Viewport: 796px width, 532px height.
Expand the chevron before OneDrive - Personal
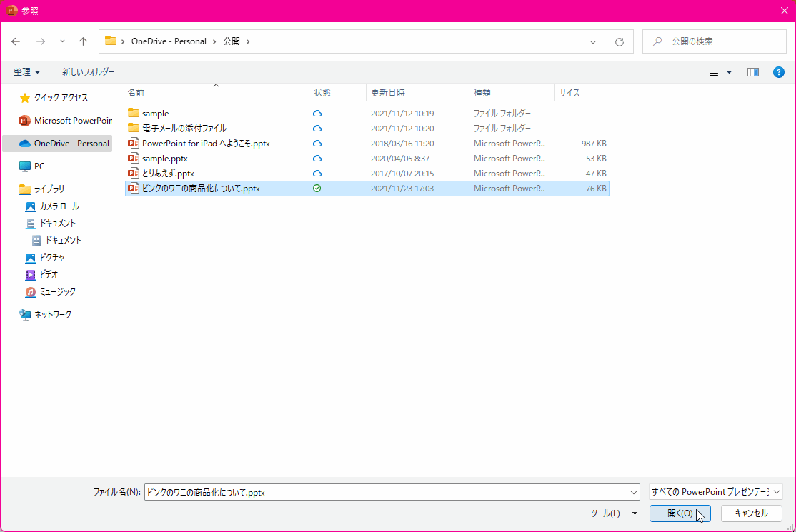point(123,41)
